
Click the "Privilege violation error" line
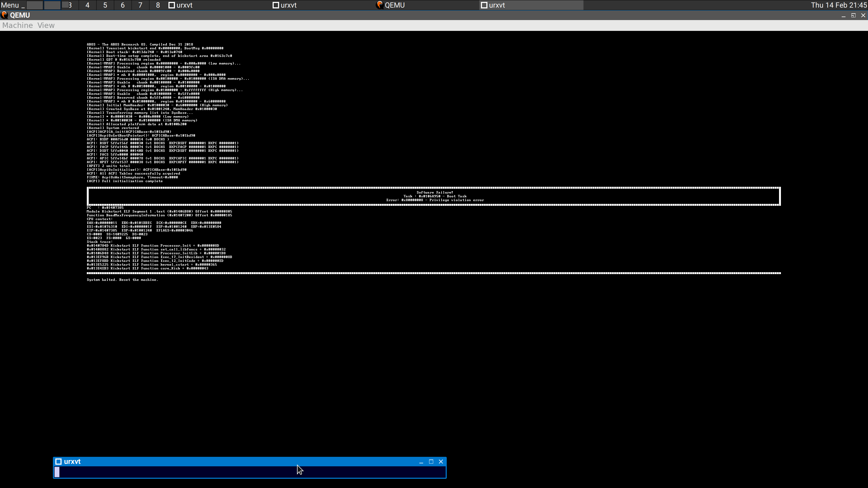[435, 200]
